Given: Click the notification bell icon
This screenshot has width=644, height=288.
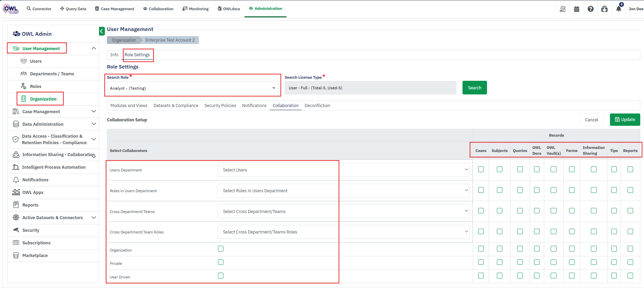Looking at the screenshot, I should [x=618, y=9].
